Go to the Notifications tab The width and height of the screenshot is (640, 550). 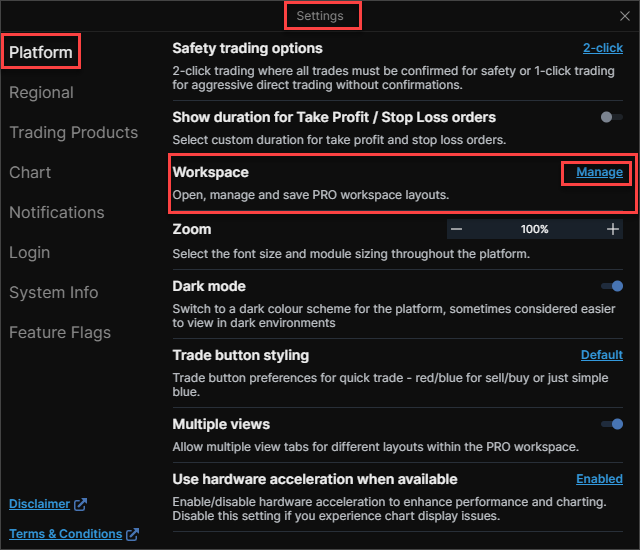point(56,213)
